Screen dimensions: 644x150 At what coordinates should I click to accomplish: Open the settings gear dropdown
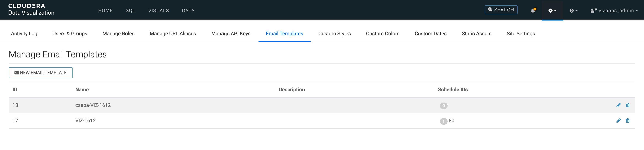(x=552, y=11)
